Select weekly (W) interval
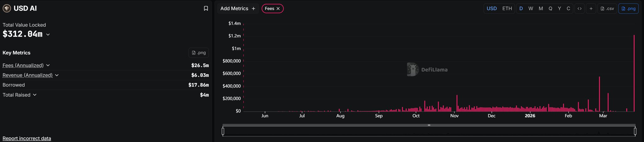 click(x=531, y=9)
